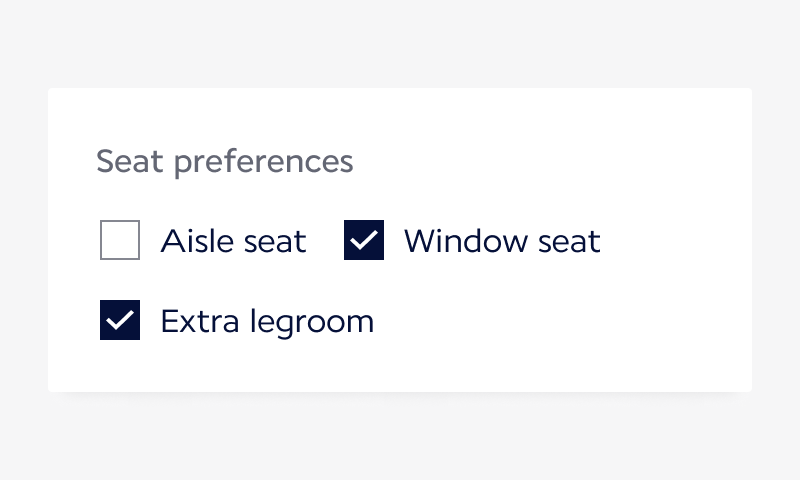Uncheck the Window seat checkbox
800x480 pixels.
364,241
